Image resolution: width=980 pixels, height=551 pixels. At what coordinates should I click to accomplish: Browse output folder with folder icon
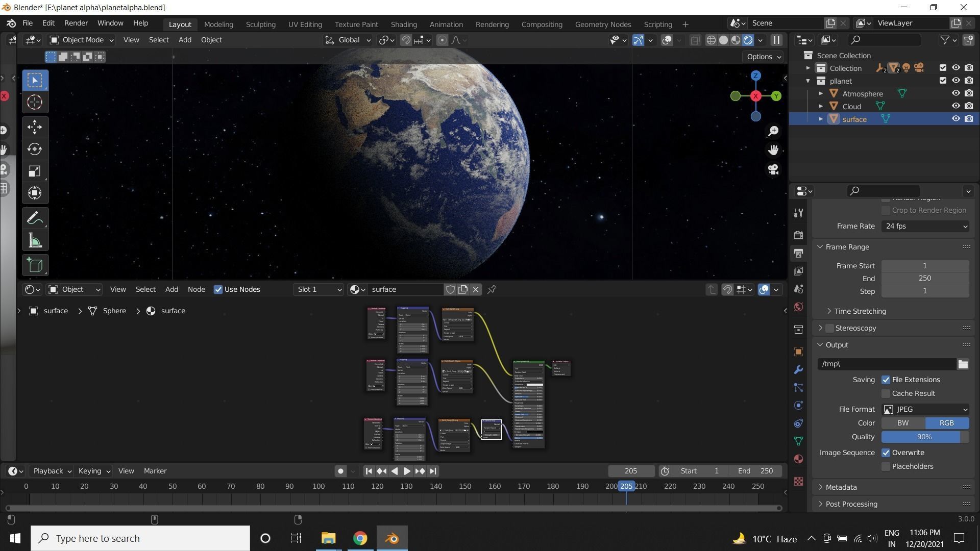point(963,364)
